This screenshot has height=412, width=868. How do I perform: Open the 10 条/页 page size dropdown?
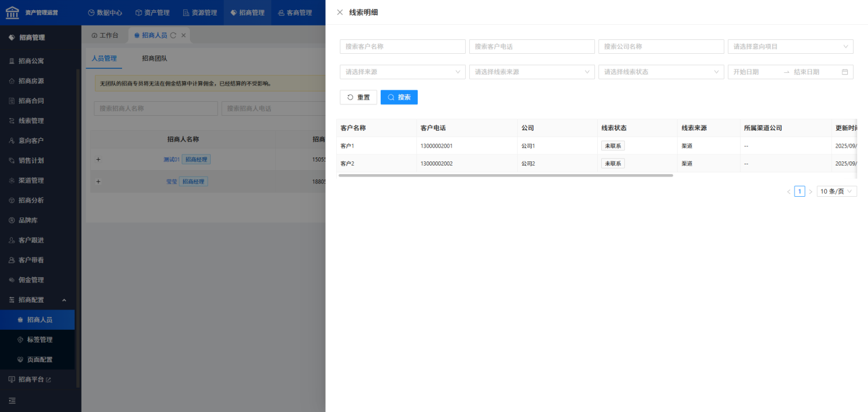[837, 191]
